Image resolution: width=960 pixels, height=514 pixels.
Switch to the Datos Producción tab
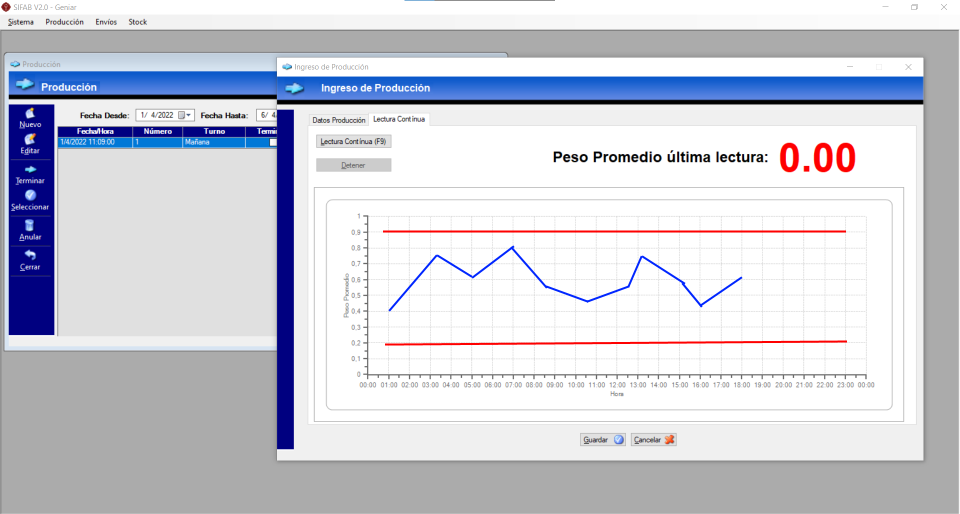pyautogui.click(x=339, y=120)
